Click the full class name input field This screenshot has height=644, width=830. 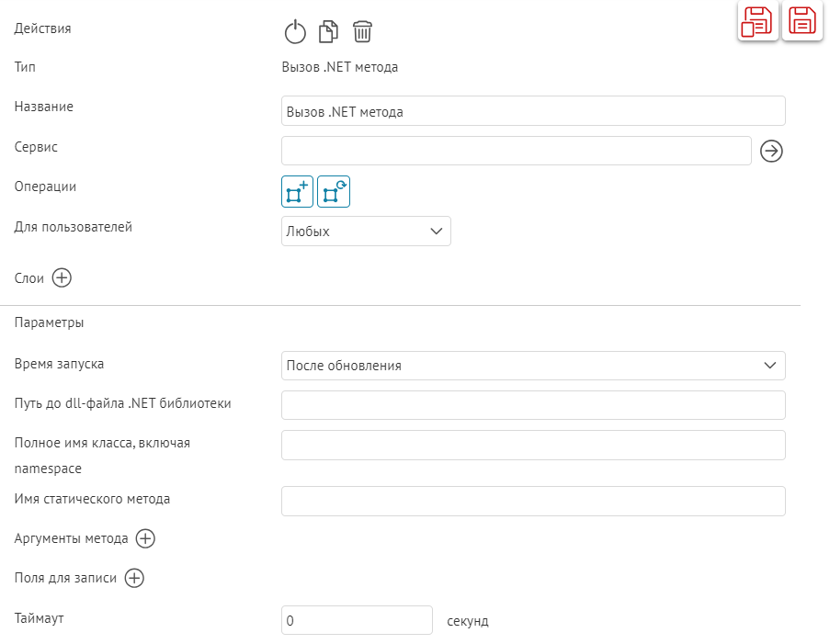pos(533,445)
